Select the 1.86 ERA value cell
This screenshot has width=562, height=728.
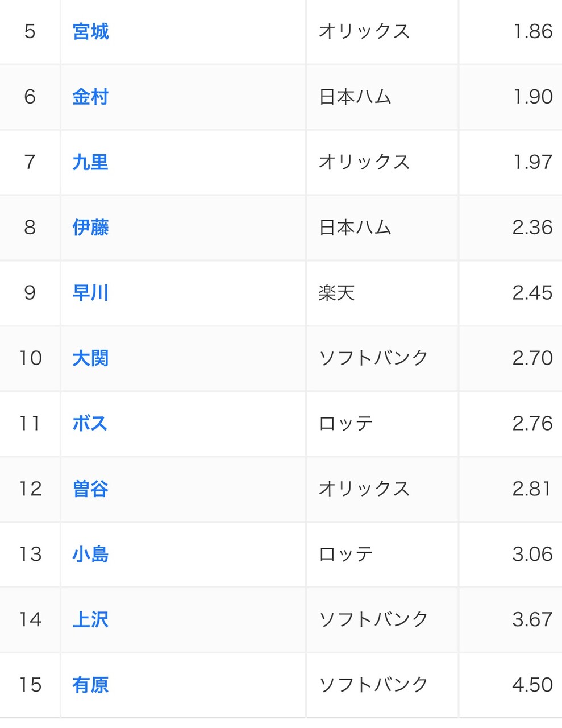(510, 31)
